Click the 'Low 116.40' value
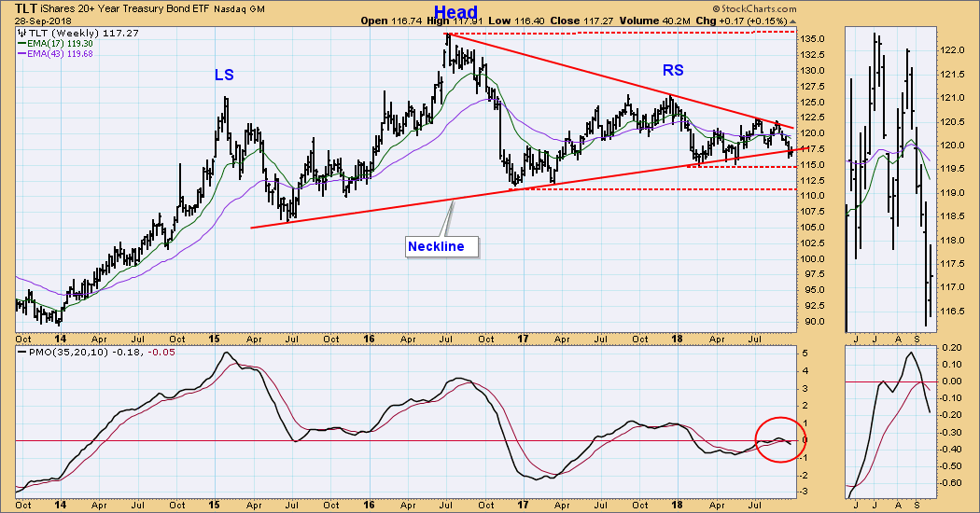The height and width of the screenshot is (513, 980). click(516, 21)
